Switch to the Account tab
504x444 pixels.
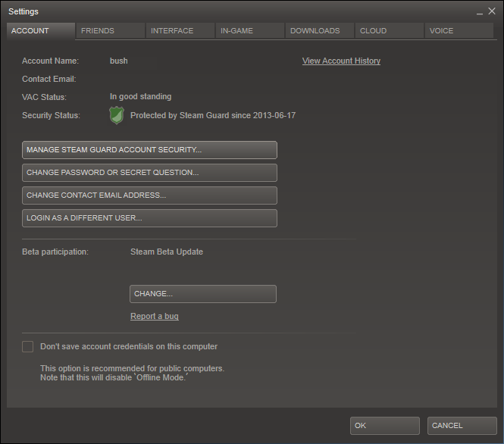[41, 31]
